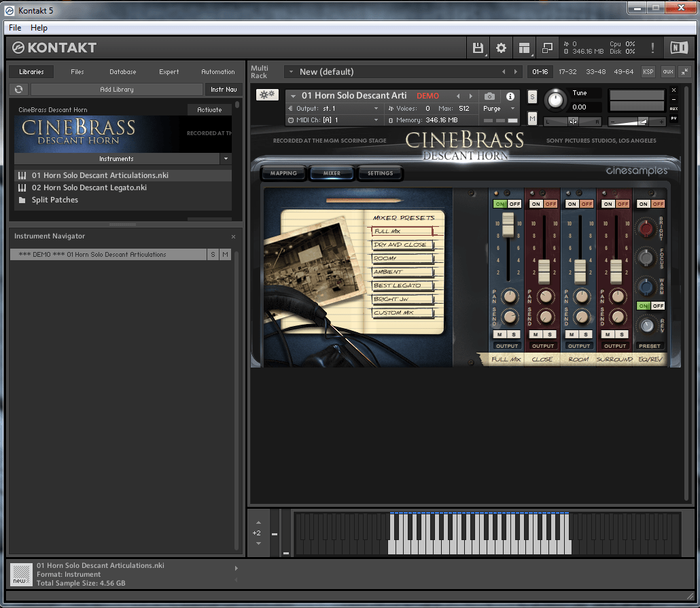Turn ON the Room mic channel
The height and width of the screenshot is (608, 700).
point(572,204)
